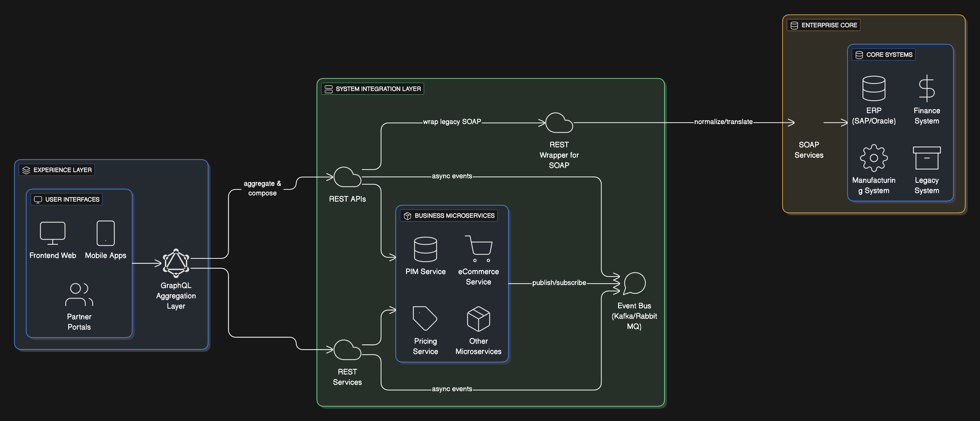Select the Mobile Apps tablet icon
The image size is (980, 421).
point(105,233)
